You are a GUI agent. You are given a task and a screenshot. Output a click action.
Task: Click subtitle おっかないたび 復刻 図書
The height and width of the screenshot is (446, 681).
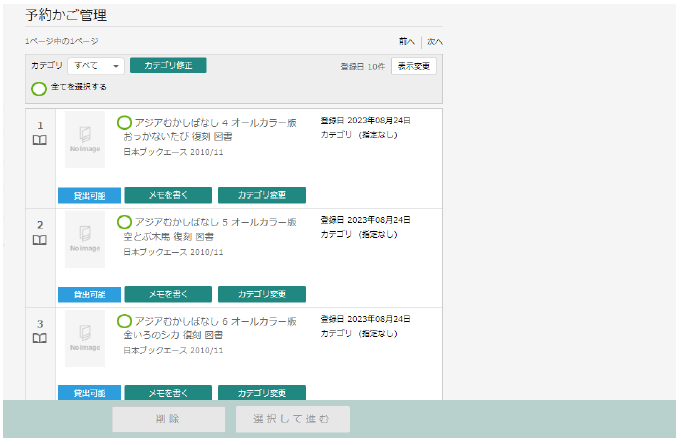coord(178,137)
